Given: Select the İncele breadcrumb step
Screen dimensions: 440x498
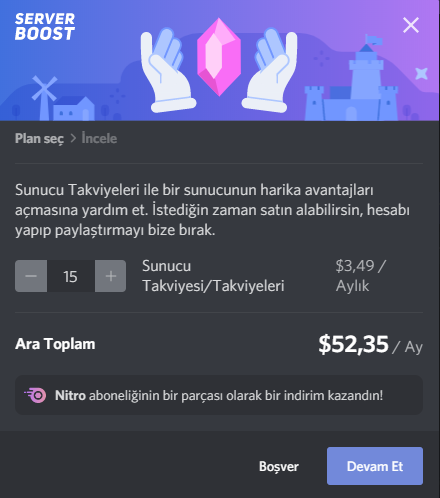Looking at the screenshot, I should [x=99, y=138].
